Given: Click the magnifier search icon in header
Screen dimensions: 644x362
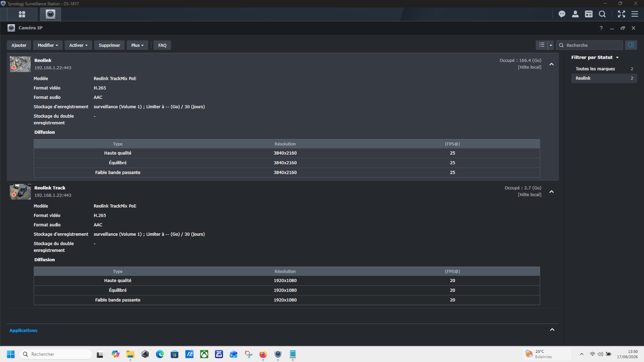Looking at the screenshot, I should tap(602, 14).
